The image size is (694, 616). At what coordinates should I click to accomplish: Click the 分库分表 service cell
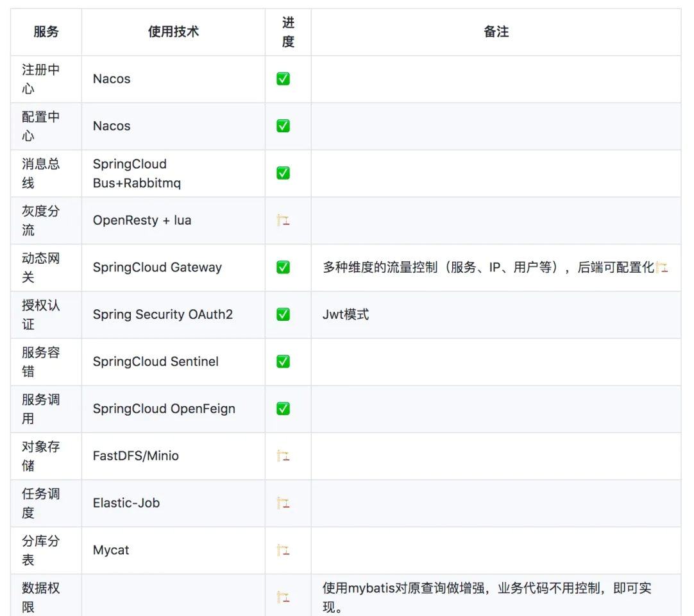click(x=46, y=551)
